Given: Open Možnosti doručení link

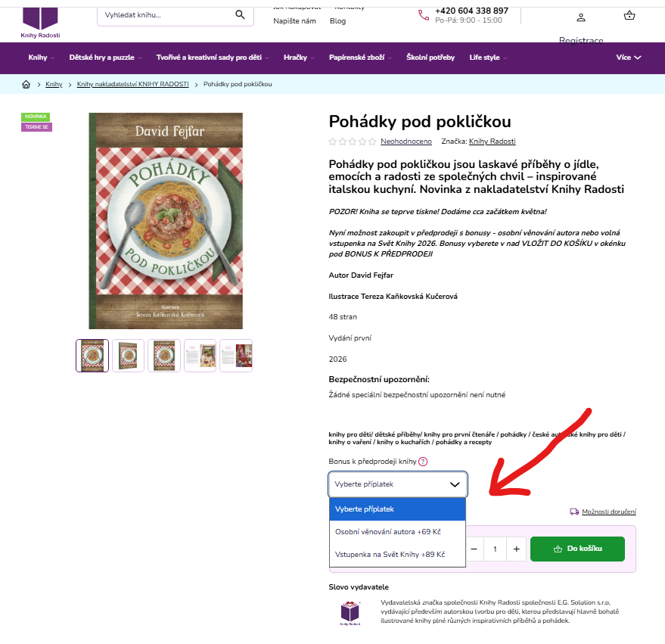Looking at the screenshot, I should [608, 512].
